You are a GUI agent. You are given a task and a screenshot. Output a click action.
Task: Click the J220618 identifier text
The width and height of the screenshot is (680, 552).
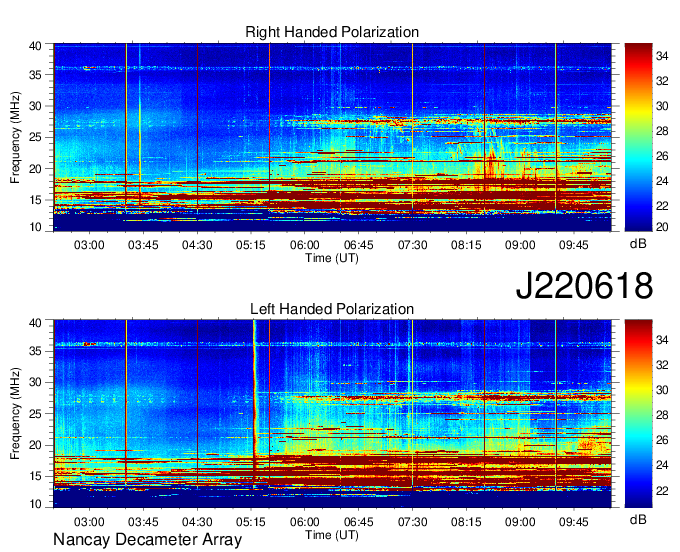(584, 286)
